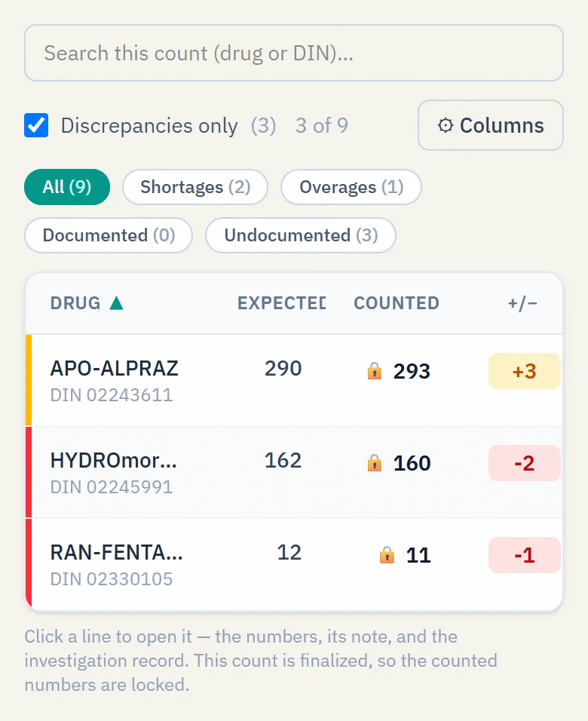Click counted value 293
The height and width of the screenshot is (721, 588).
coord(412,371)
